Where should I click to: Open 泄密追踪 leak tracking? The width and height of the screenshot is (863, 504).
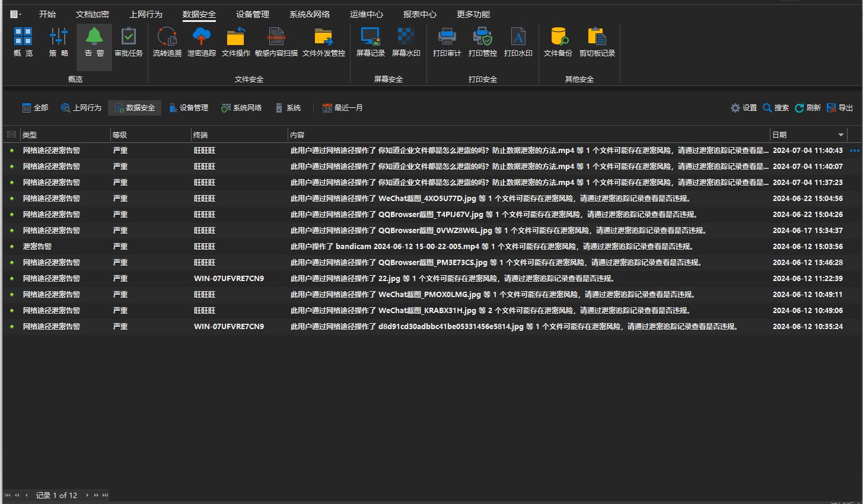(202, 42)
